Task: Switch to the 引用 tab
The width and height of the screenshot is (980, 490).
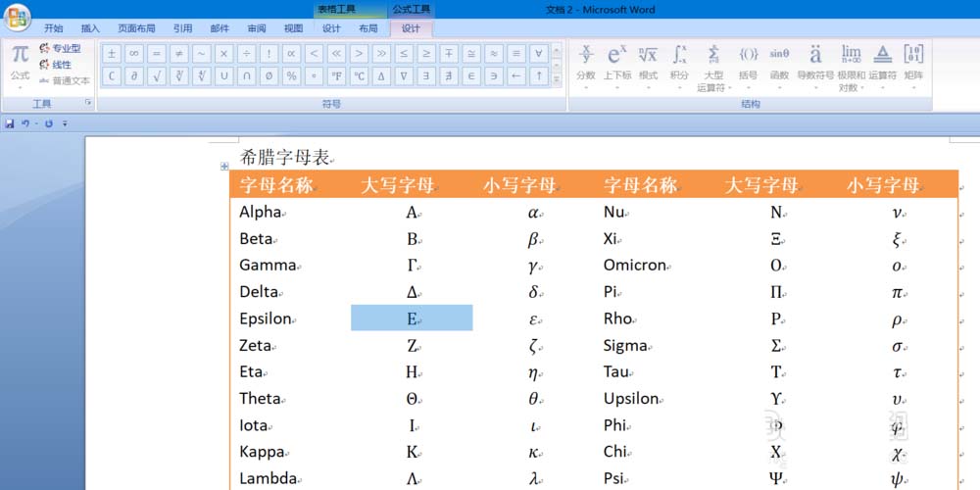Action: pyautogui.click(x=182, y=28)
